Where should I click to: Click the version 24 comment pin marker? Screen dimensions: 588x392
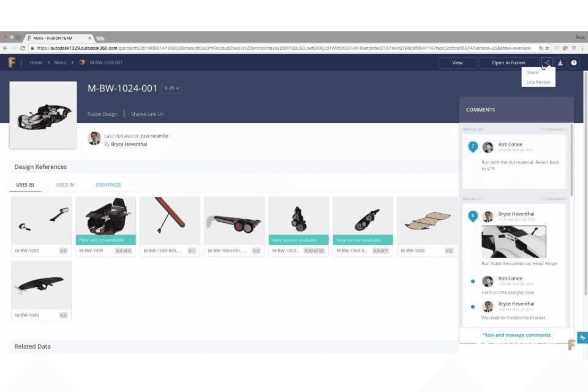[473, 147]
